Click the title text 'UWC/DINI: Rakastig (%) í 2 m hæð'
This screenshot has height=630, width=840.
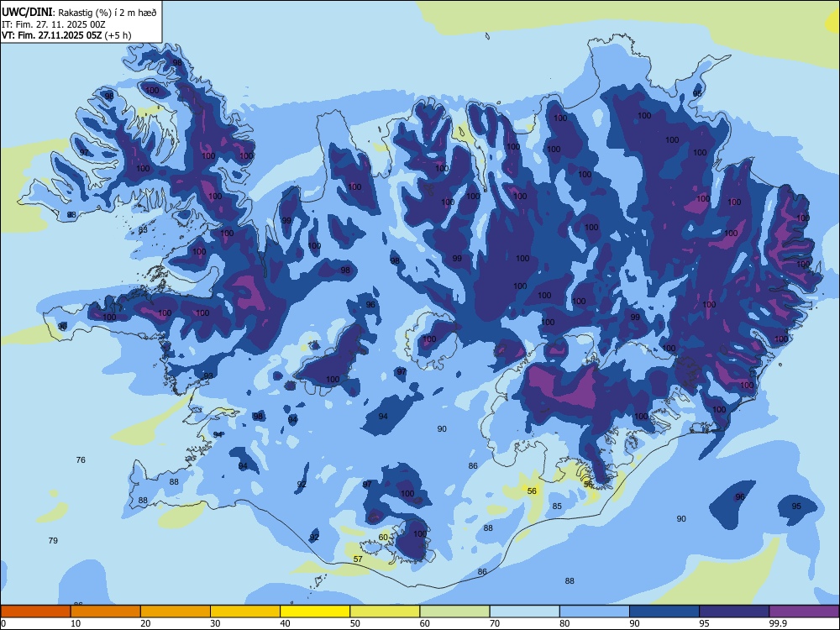click(79, 13)
